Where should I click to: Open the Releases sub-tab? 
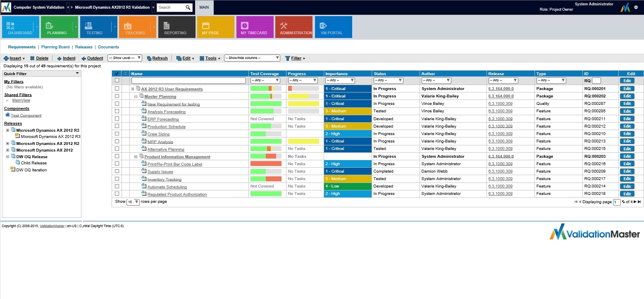(x=84, y=47)
